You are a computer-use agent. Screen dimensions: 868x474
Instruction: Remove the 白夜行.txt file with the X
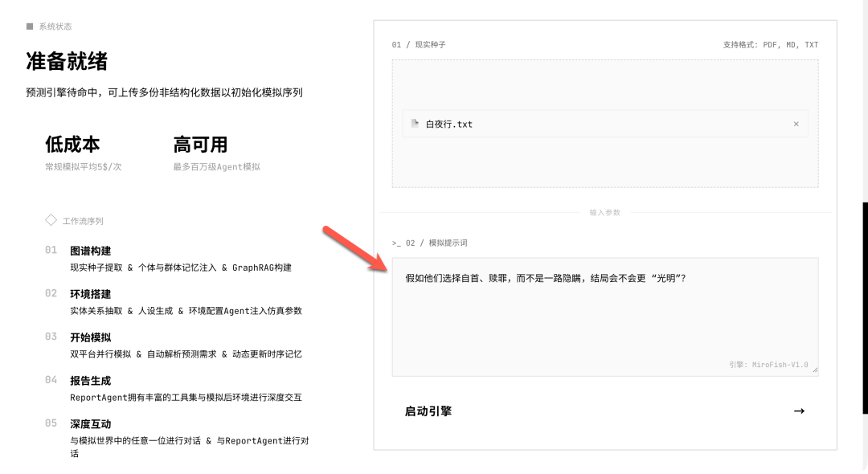796,124
